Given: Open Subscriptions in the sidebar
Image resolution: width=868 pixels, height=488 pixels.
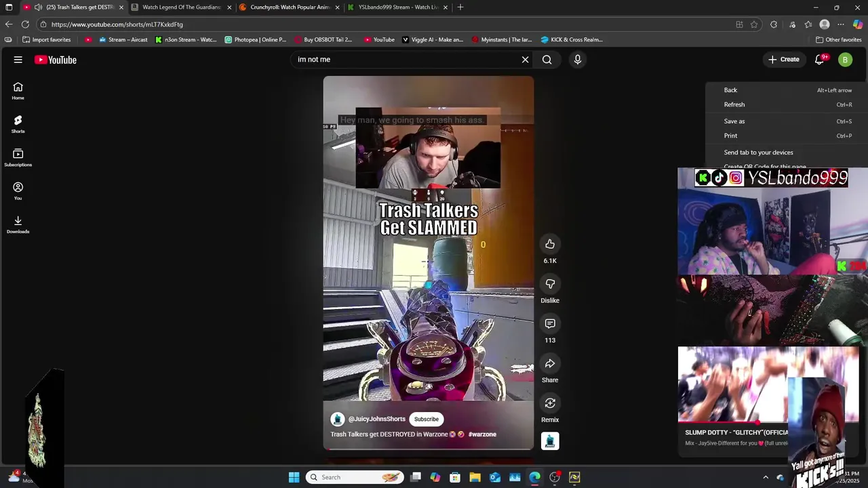Looking at the screenshot, I should click(18, 157).
